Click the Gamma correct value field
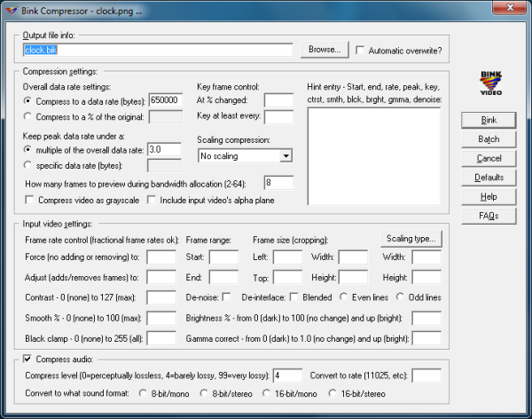The height and width of the screenshot is (419, 532). tap(426, 338)
